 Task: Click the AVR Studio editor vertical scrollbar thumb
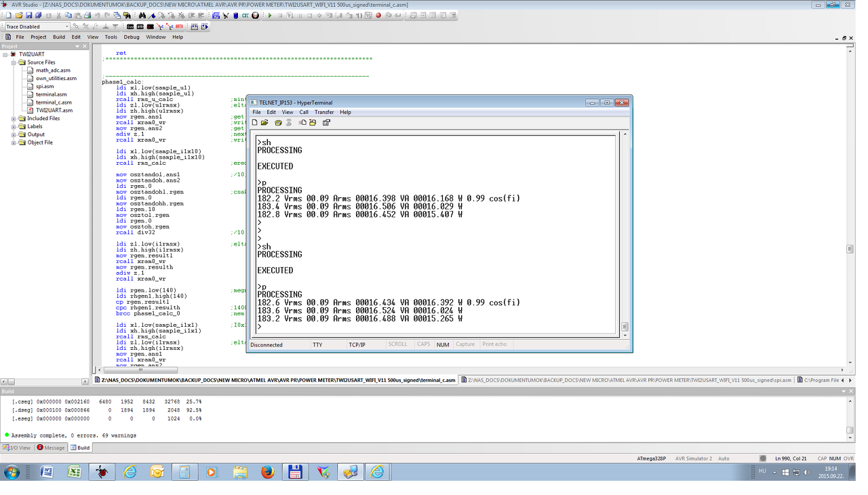(x=850, y=249)
